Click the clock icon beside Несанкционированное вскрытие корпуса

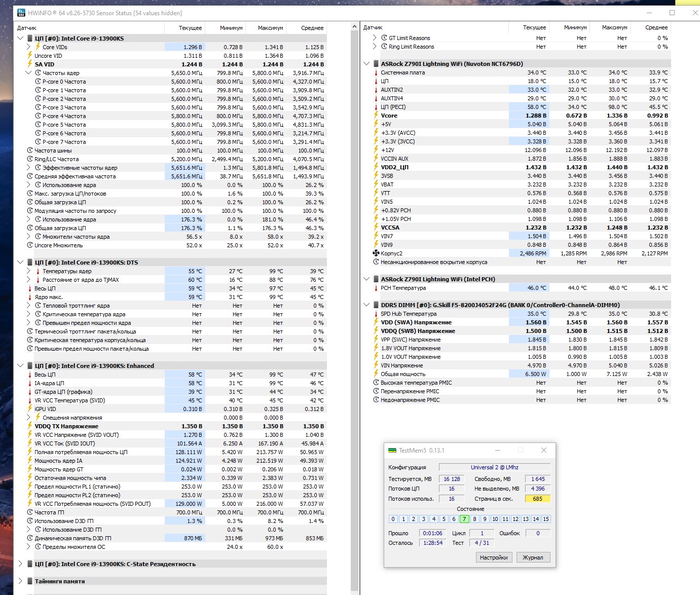(x=376, y=262)
